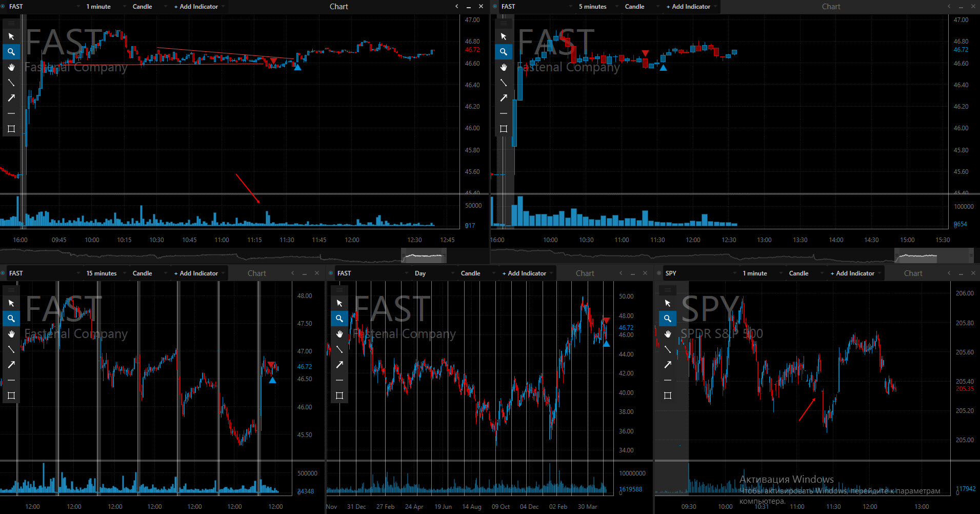This screenshot has height=514, width=980.
Task: Toggle the link circle on the 5-minute FAST chart
Action: 495,7
